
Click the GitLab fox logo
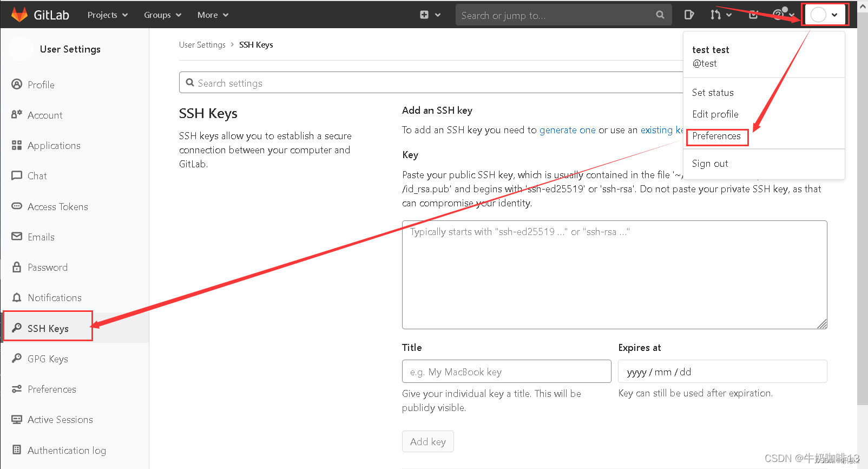(x=19, y=15)
